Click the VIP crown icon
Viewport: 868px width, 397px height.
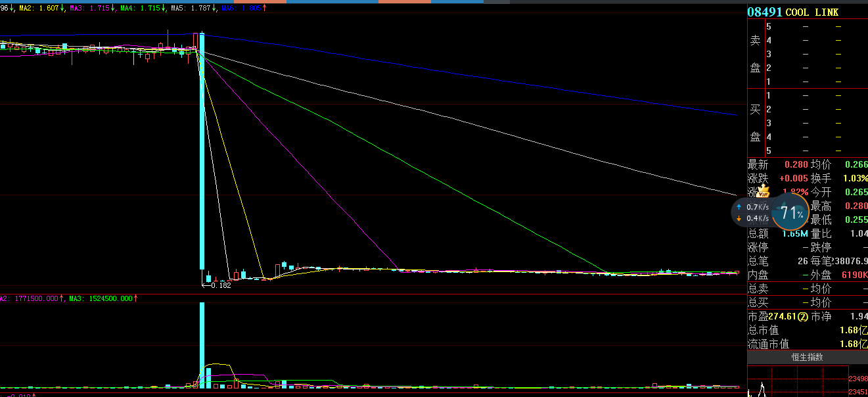point(763,191)
